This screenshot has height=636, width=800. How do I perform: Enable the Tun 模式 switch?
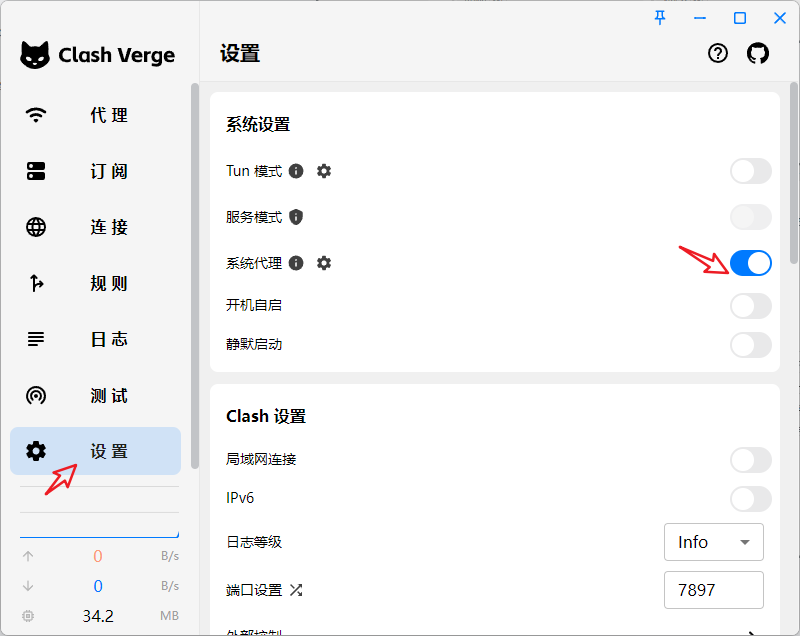tap(750, 171)
